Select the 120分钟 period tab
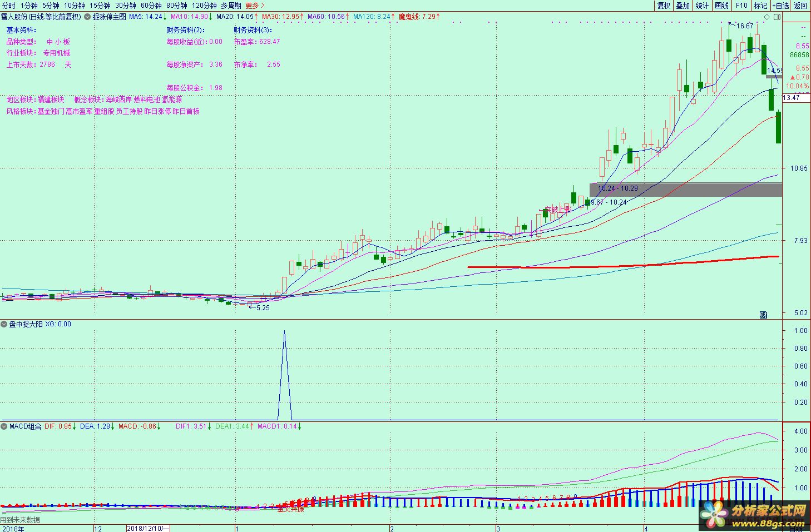 [204, 6]
